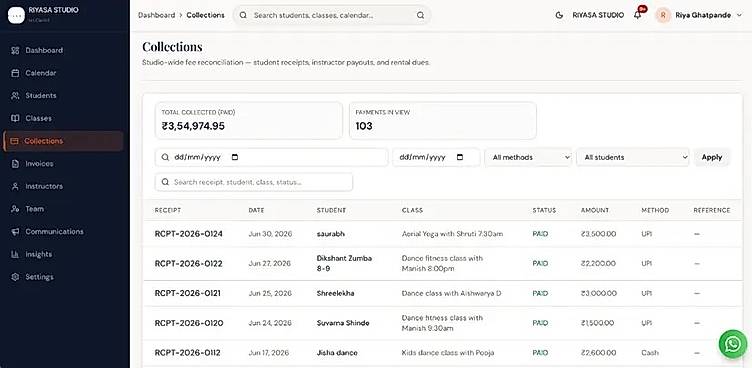Screen dimensions: 752x368
Task: Click the user avatar R
Action: pos(663,15)
